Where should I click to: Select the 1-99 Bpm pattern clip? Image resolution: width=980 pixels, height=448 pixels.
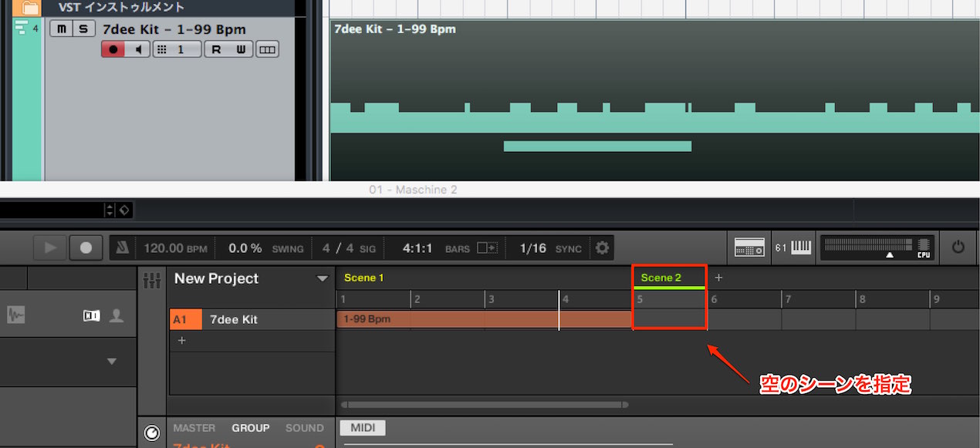pos(485,319)
